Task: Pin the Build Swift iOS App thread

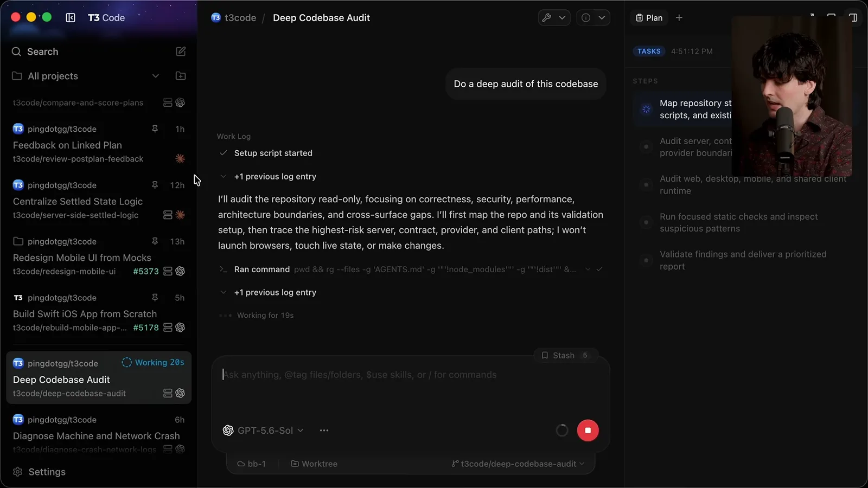Action: tap(155, 298)
